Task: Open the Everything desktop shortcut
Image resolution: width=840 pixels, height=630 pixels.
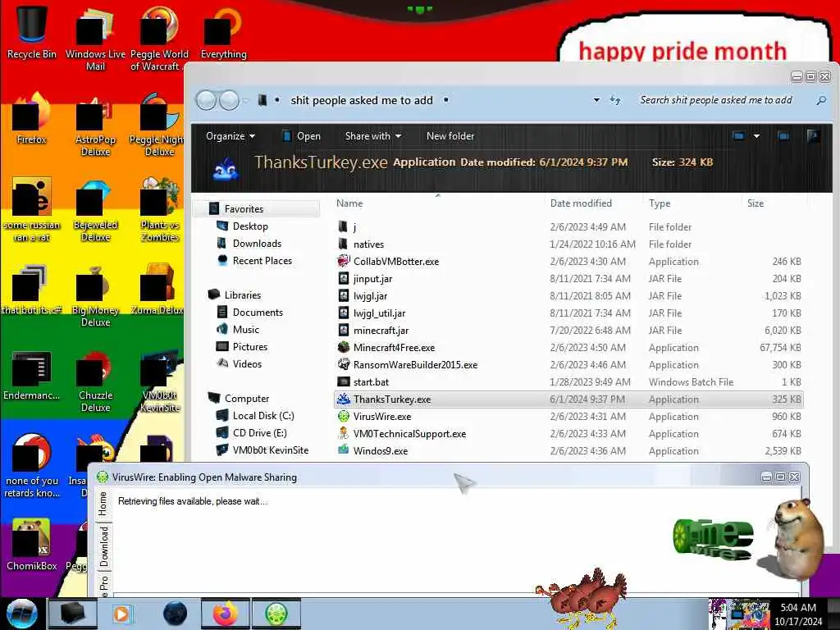Action: [223, 32]
